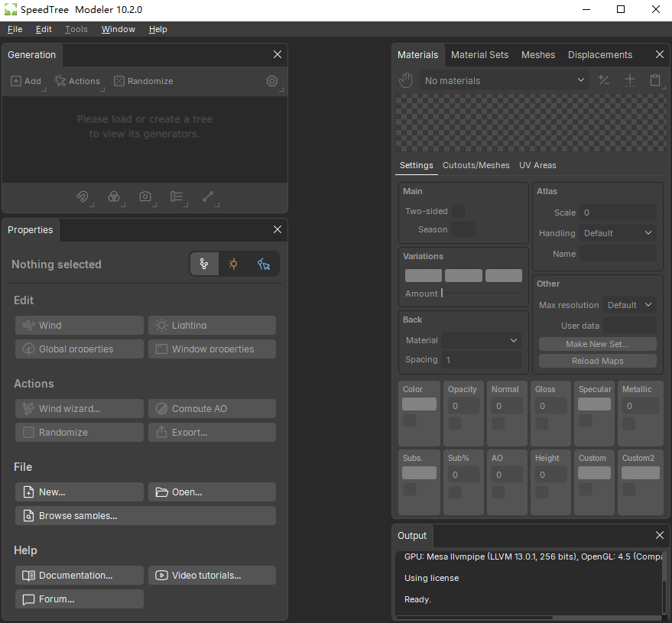Click the node connection icon in Generation panel

[x=208, y=196]
